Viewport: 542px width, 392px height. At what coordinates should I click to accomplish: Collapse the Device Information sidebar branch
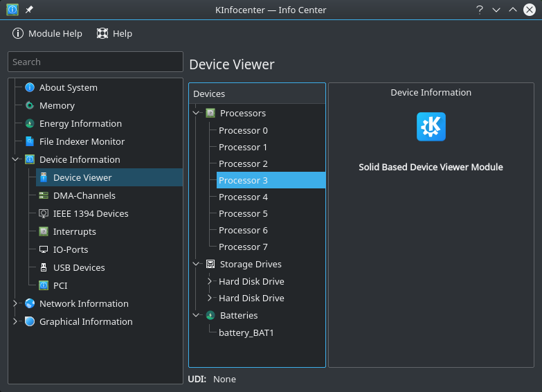(x=16, y=160)
